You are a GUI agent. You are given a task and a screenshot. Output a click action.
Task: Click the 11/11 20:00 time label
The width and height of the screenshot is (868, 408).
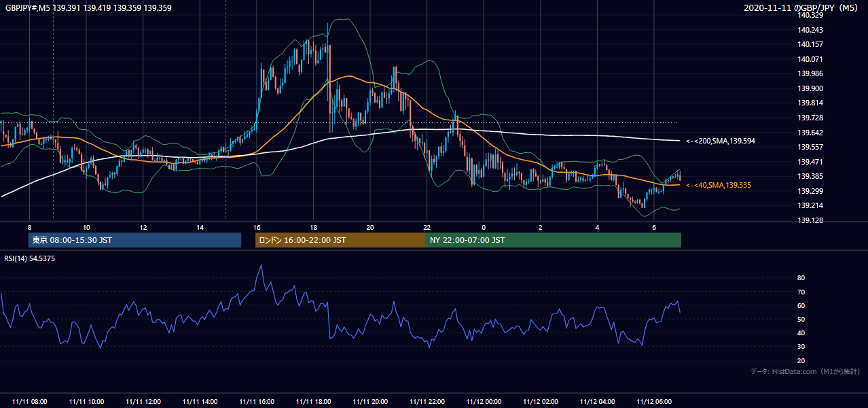(x=370, y=402)
